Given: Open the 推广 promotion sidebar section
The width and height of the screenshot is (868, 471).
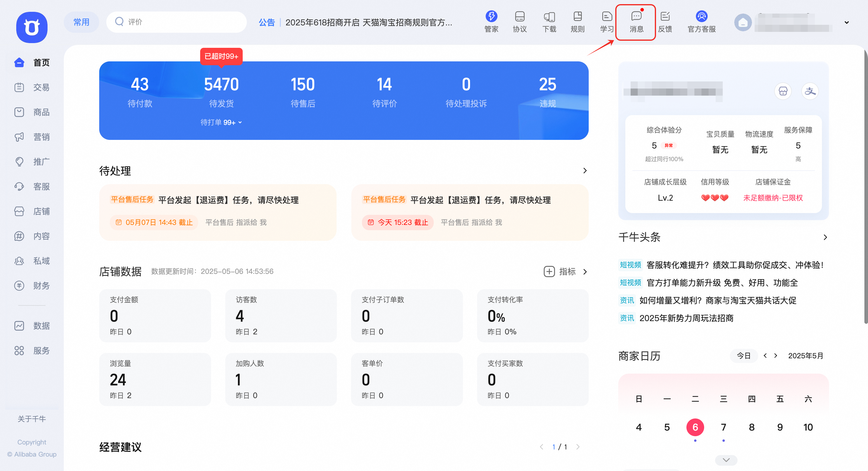Looking at the screenshot, I should tap(32, 162).
